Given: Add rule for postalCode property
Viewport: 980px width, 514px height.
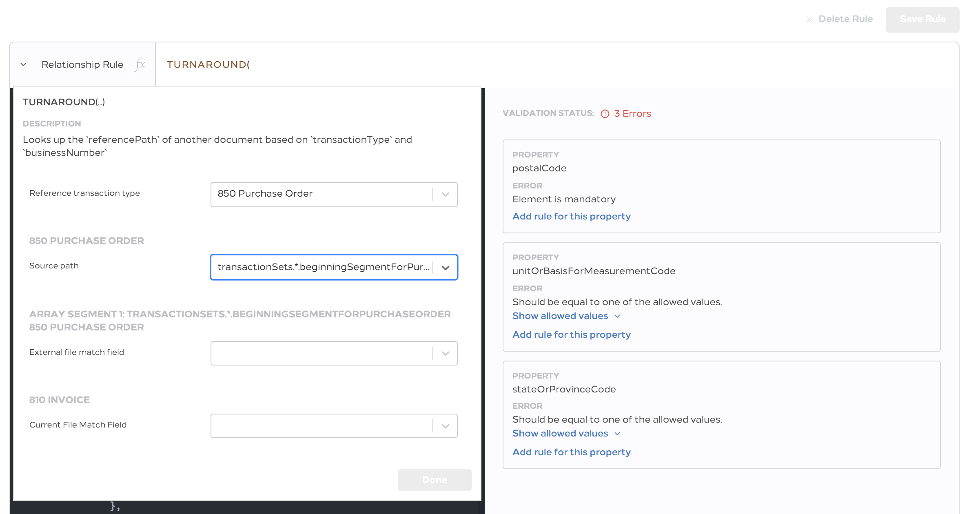Looking at the screenshot, I should point(571,216).
